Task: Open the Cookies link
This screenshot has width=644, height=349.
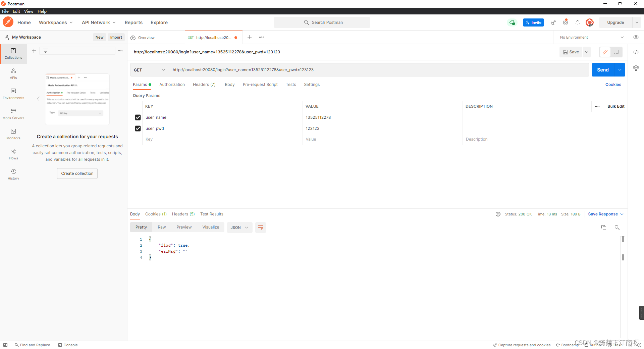Action: coord(613,85)
